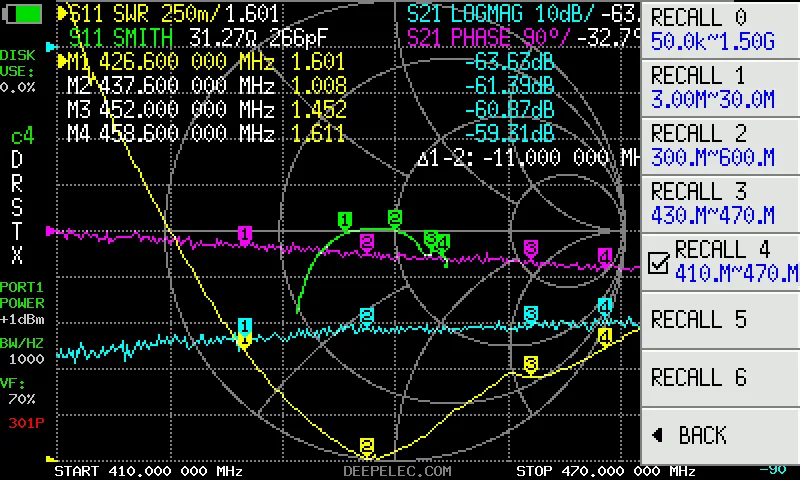
Task: Activate marker M4 row 458.600 MHz
Action: [x=207, y=133]
